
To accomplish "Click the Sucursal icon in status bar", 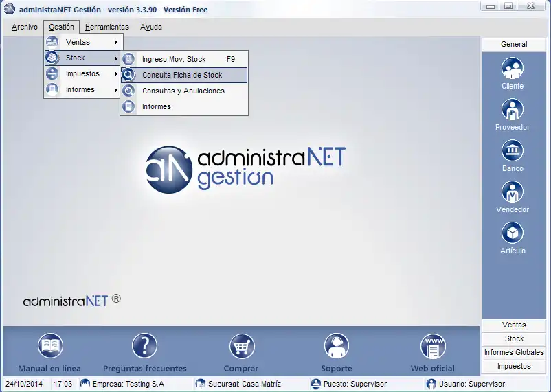I will pyautogui.click(x=201, y=384).
